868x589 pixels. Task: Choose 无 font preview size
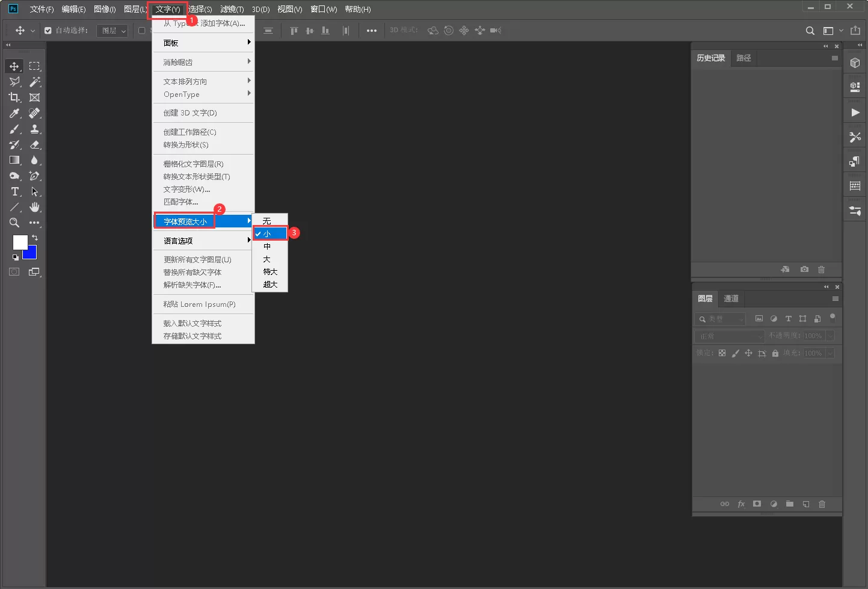point(267,221)
